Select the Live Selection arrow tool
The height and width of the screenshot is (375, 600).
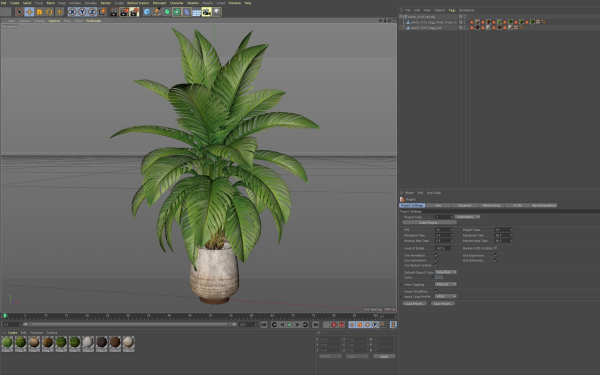[x=19, y=12]
